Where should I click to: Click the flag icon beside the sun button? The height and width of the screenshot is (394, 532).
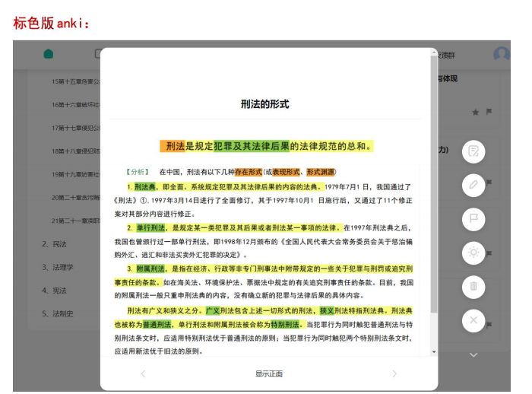[x=489, y=254]
